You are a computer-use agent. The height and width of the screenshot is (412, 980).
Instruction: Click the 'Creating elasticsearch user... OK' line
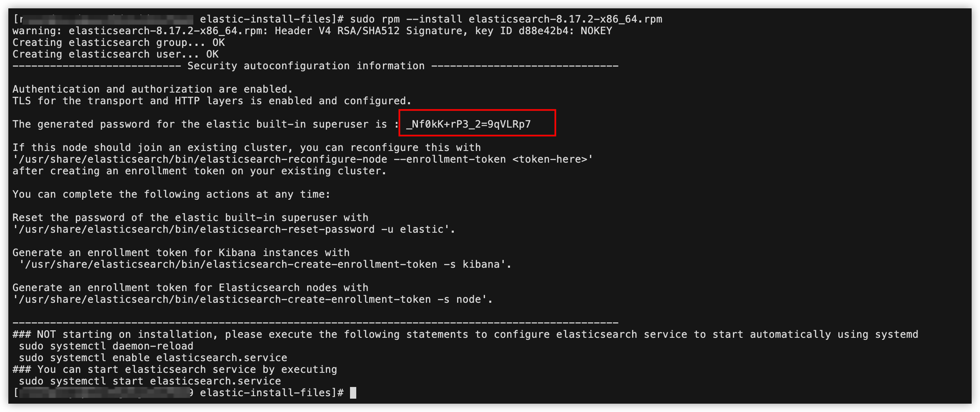point(115,54)
